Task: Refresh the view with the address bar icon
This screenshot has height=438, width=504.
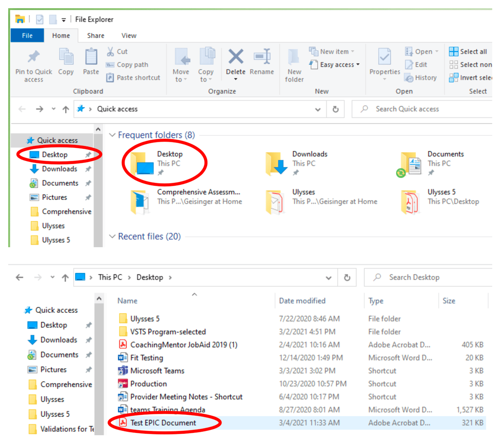Action: click(x=336, y=109)
